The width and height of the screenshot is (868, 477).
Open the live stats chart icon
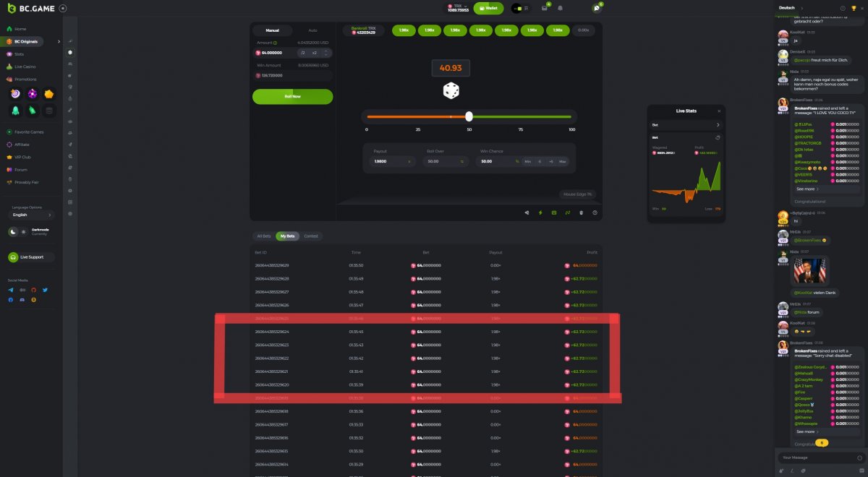568,212
